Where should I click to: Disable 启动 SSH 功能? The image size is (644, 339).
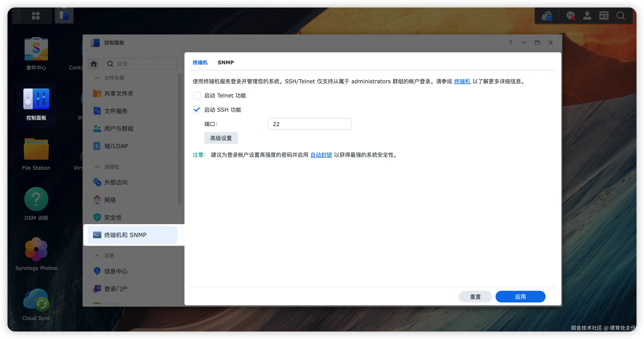[197, 110]
